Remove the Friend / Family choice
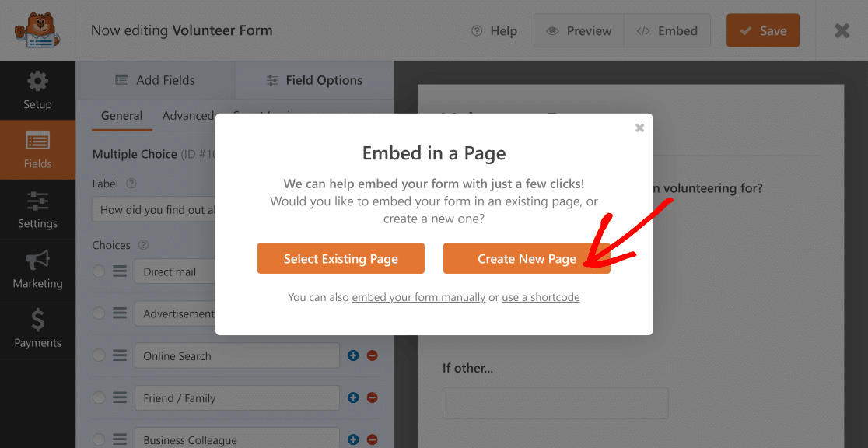Image resolution: width=868 pixels, height=448 pixels. [372, 397]
